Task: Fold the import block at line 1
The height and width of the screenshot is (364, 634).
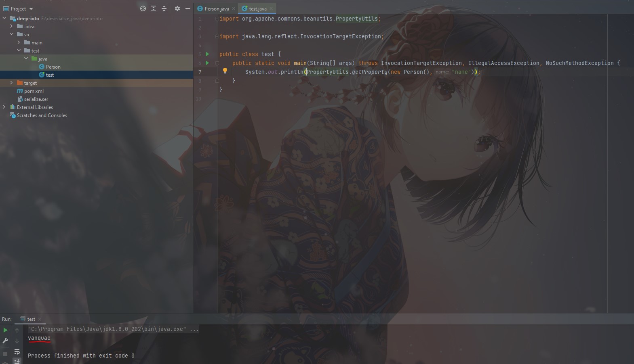Action: [217, 19]
